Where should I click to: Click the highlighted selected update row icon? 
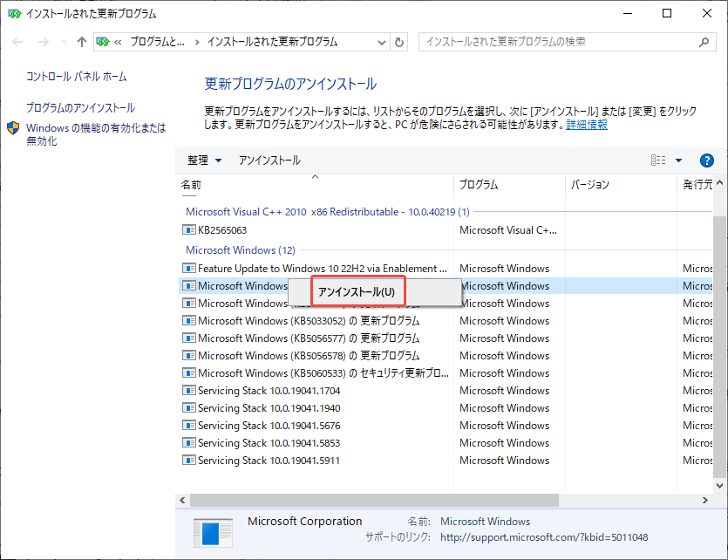click(189, 285)
